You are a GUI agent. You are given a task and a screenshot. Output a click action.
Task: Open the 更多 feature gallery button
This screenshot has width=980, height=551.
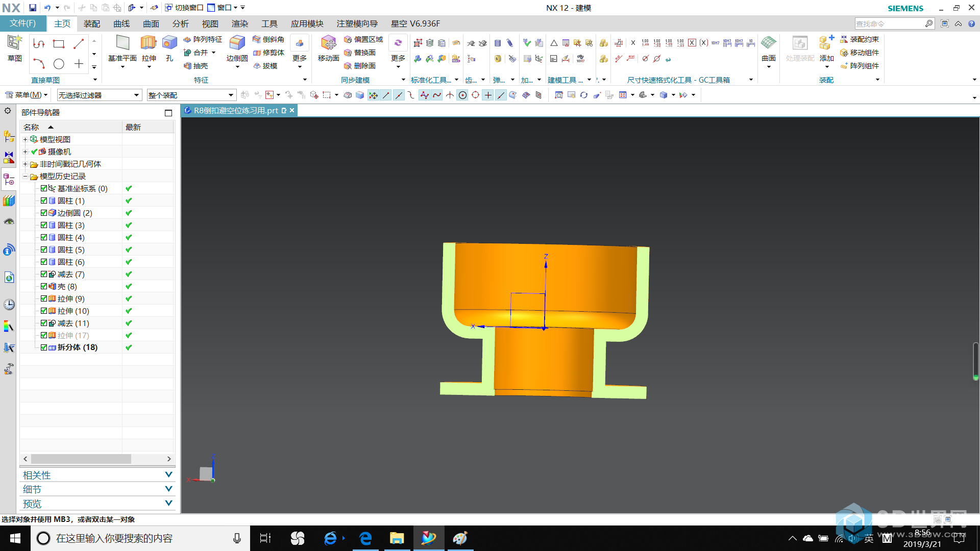pyautogui.click(x=300, y=51)
